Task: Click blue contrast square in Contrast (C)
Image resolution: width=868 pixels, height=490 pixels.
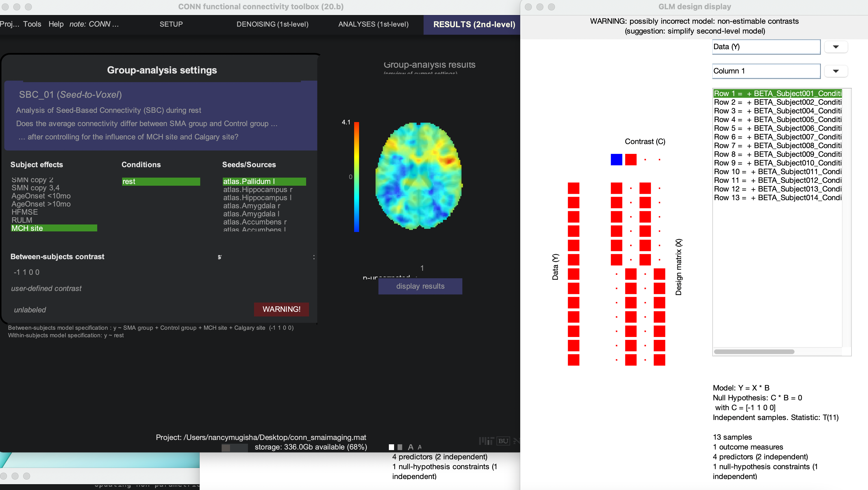Action: tap(616, 159)
